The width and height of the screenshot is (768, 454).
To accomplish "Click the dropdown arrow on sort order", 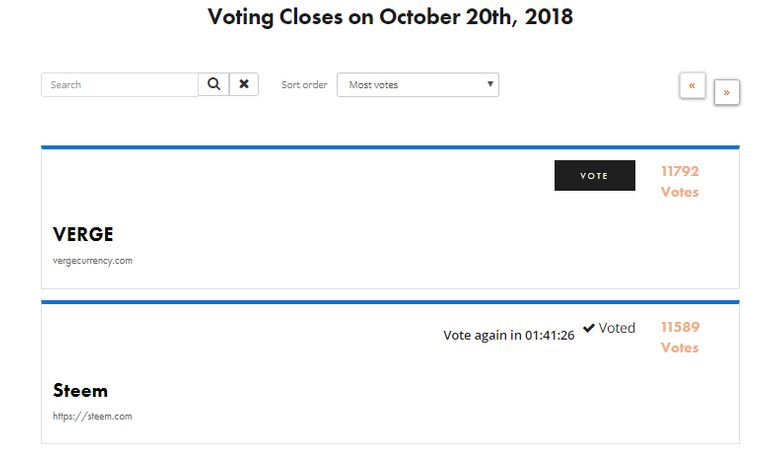I will (x=490, y=84).
